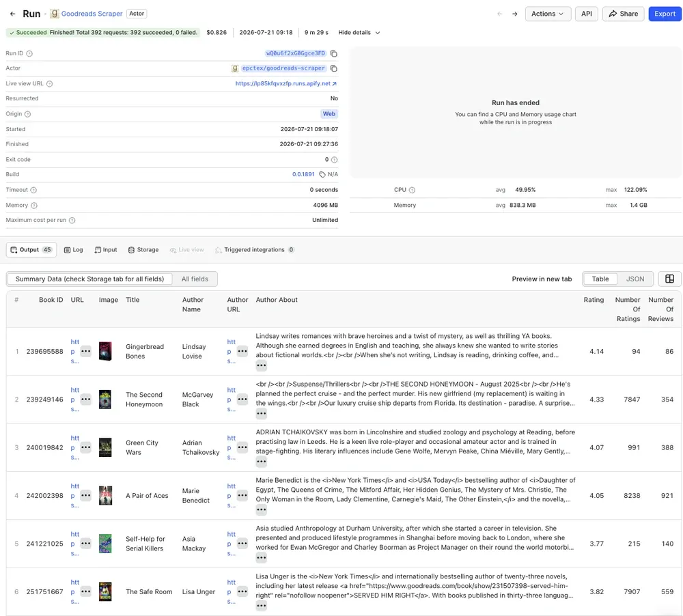Select rating value 4.33
Viewport: 683px width, 616px height.
596,400
